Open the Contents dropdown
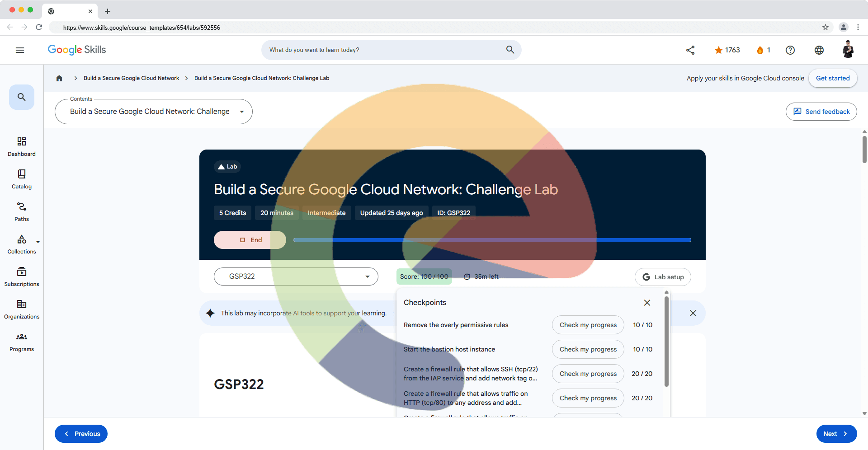Screen dimensions: 868x450 154,112
